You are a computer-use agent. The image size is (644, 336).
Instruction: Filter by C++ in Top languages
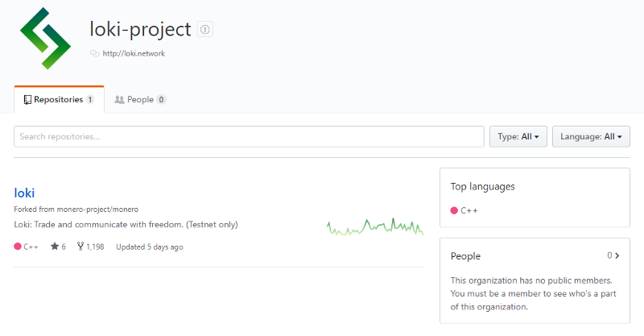pos(469,210)
